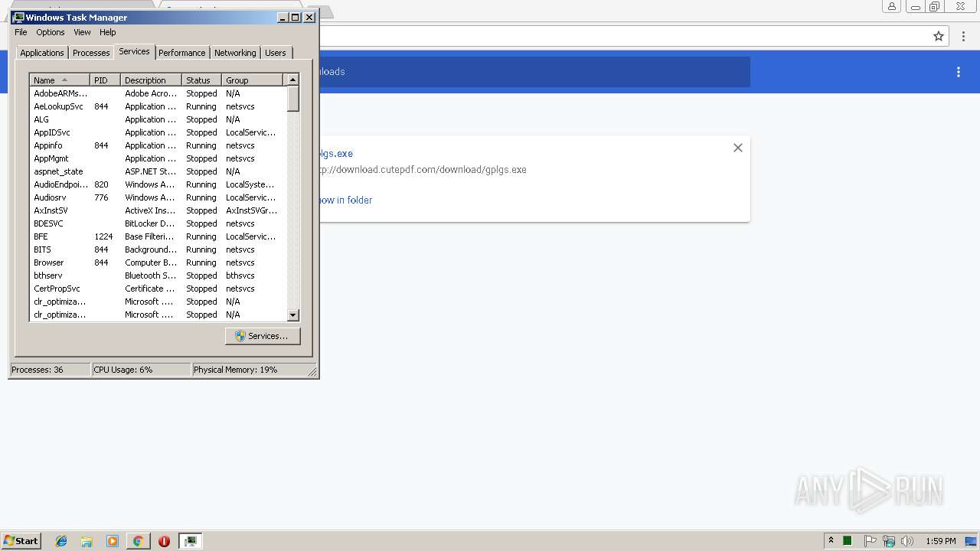Select the AppMgmt service row

tap(158, 158)
